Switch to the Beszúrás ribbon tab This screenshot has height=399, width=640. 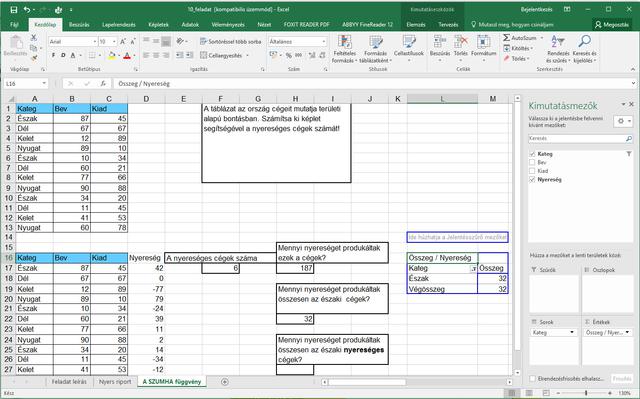79,24
